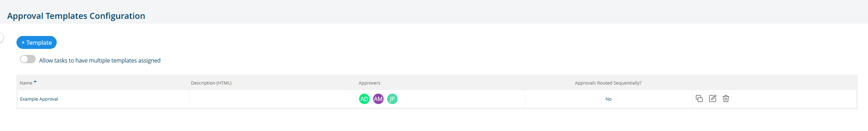The height and width of the screenshot is (131, 868).
Task: Select the AD approver avatar
Action: 364,99
